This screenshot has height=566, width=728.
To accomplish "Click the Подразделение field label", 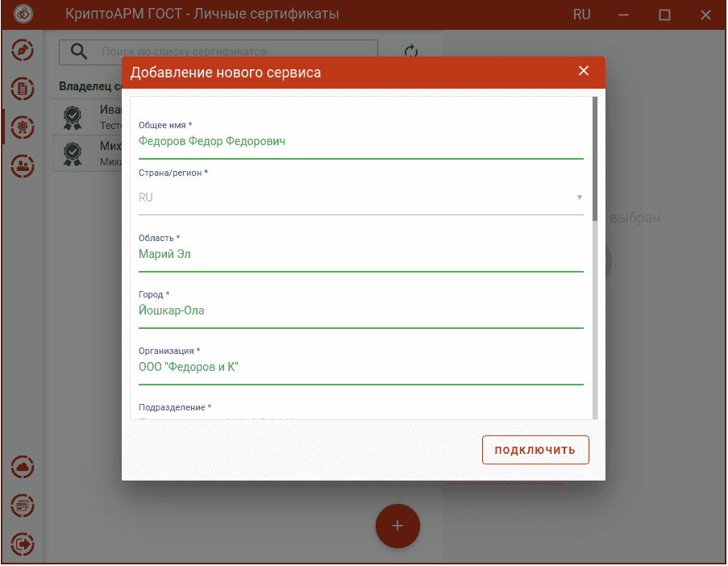I will (x=175, y=407).
